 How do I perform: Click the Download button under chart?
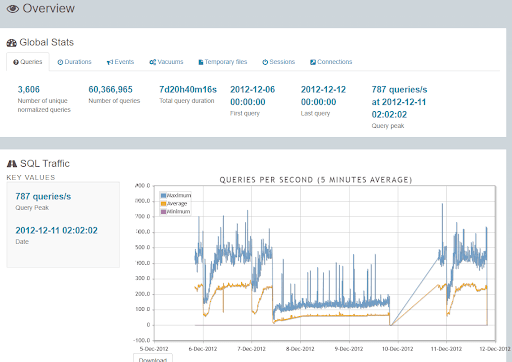coord(153,359)
